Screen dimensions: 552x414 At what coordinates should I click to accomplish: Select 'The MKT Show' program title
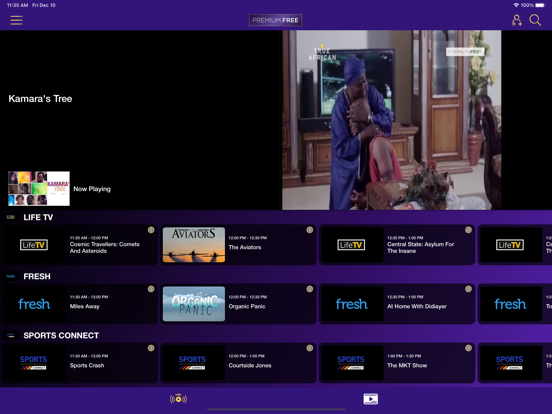pyautogui.click(x=407, y=366)
